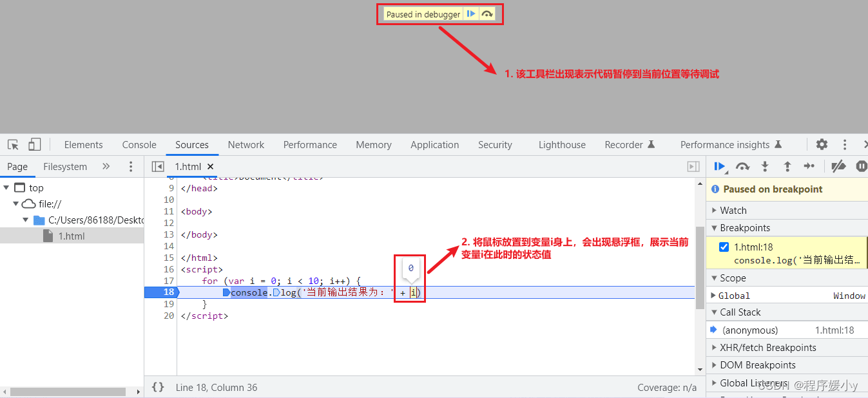Switch to the Performance tab
The image size is (868, 398).
click(x=310, y=145)
